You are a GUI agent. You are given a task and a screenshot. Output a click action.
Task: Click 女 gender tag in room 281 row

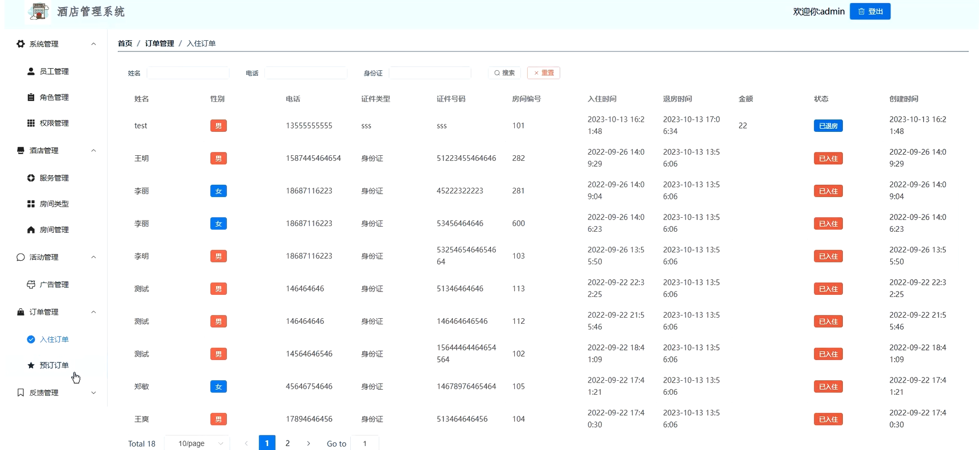[219, 191]
